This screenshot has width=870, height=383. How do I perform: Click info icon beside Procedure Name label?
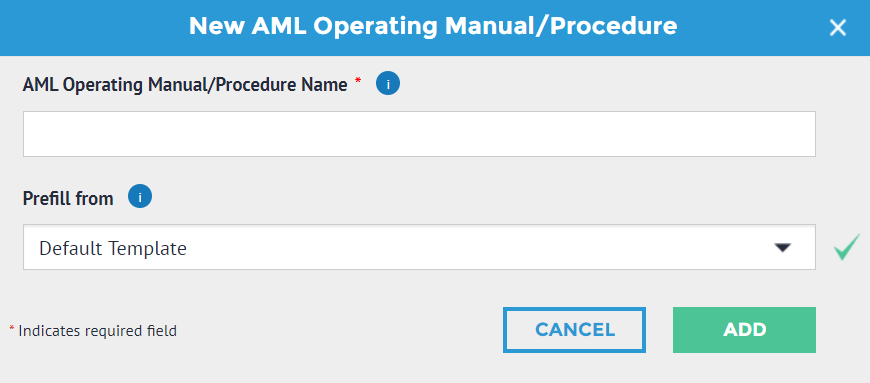(x=388, y=84)
